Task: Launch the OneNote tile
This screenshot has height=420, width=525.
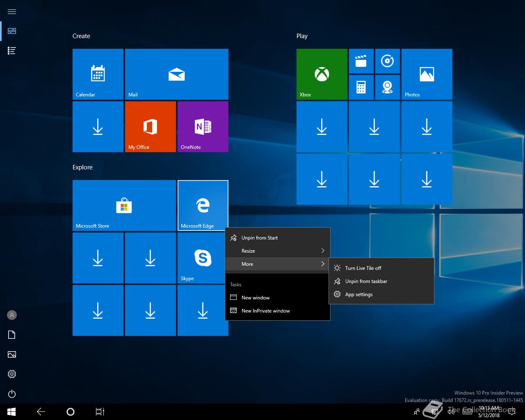Action: [203, 127]
